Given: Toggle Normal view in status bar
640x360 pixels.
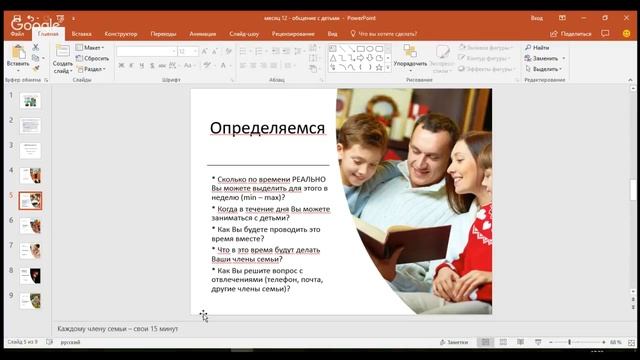Looking at the screenshot, I should (485, 342).
